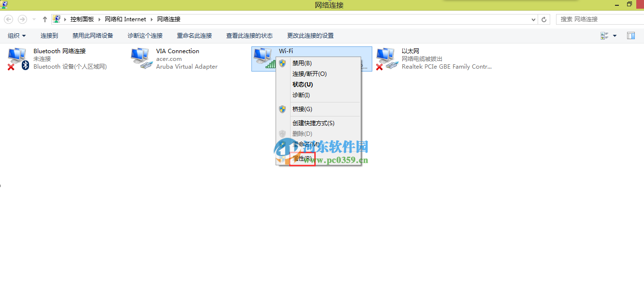Choose 属性(R) from the context menu

301,159
